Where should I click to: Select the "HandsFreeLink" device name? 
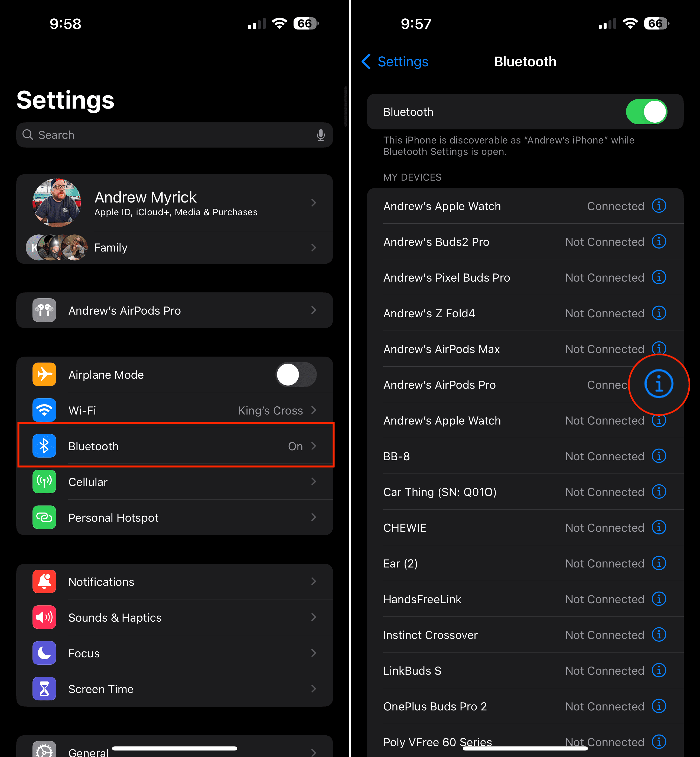422,599
